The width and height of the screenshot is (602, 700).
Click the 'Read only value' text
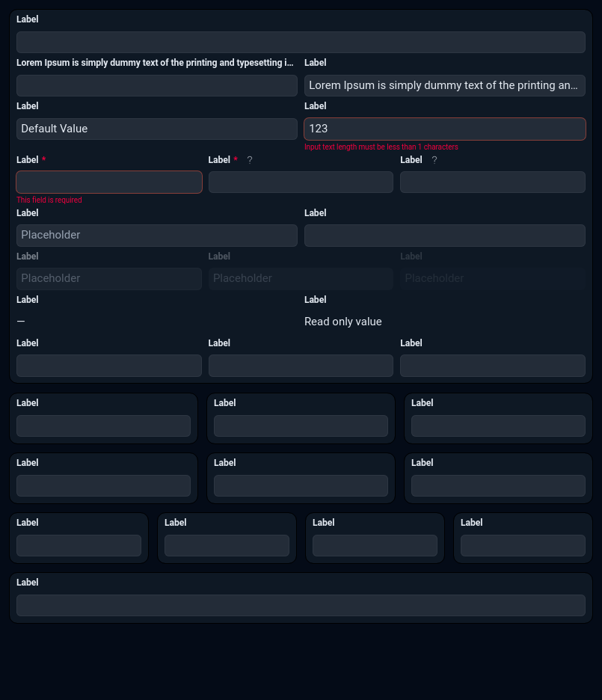pyautogui.click(x=343, y=322)
